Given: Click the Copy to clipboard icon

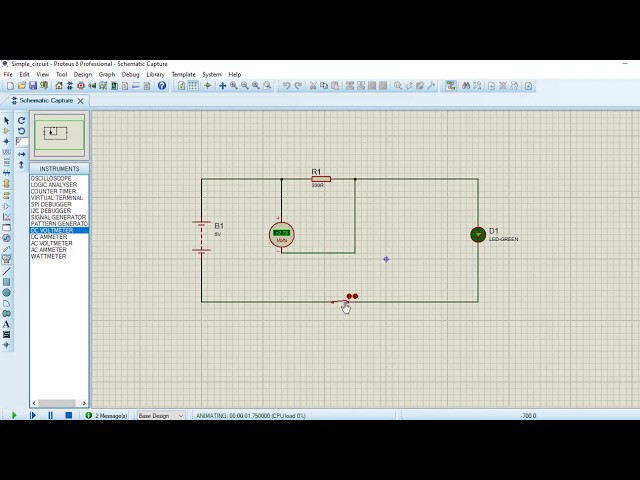Looking at the screenshot, I should tap(324, 86).
